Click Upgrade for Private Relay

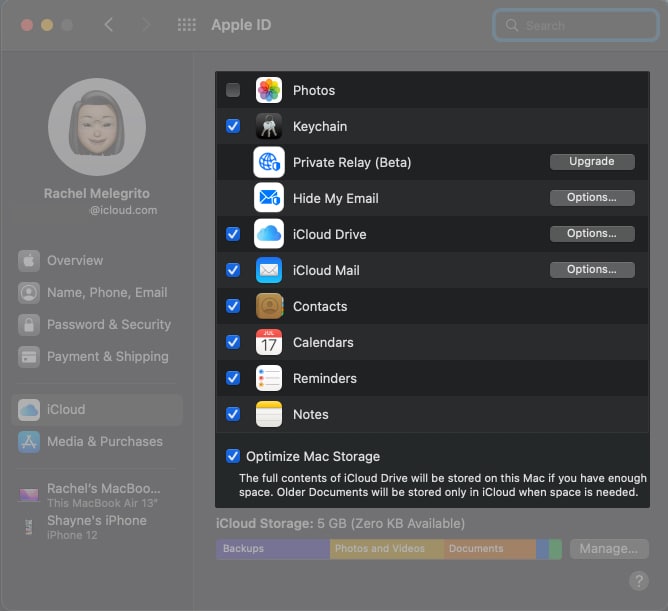pyautogui.click(x=592, y=161)
